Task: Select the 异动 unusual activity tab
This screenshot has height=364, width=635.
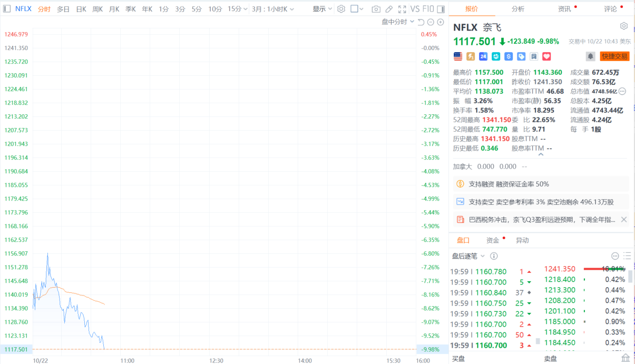Action: click(x=522, y=240)
